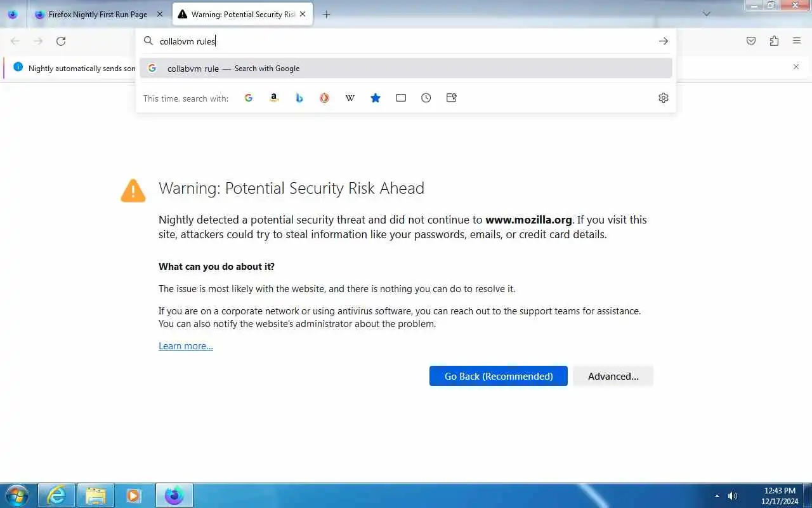Expand the list all tabs chevron

707,14
